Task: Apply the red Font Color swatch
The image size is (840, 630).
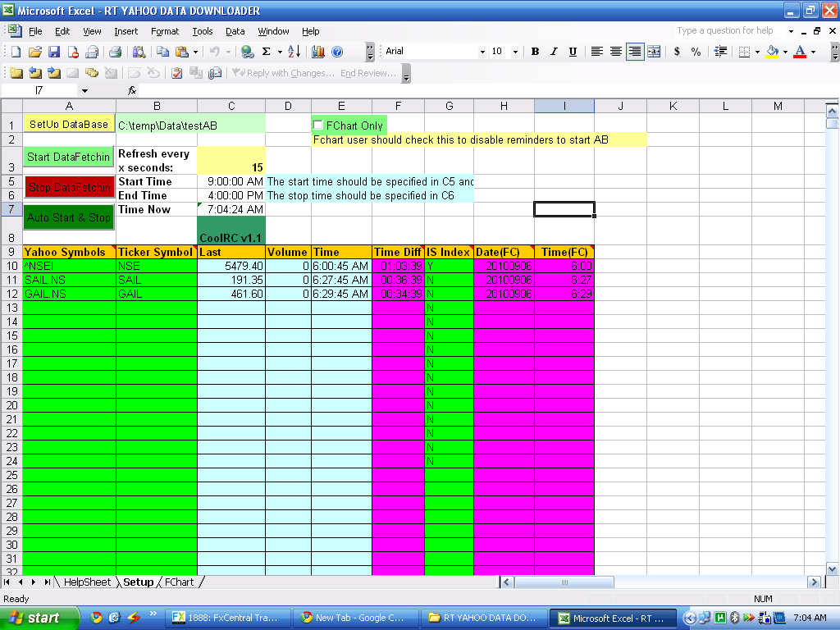Action: pyautogui.click(x=800, y=52)
